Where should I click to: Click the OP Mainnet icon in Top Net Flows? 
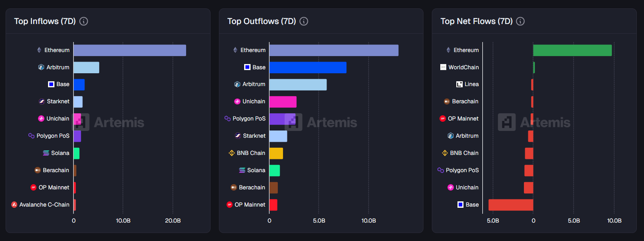[443, 118]
